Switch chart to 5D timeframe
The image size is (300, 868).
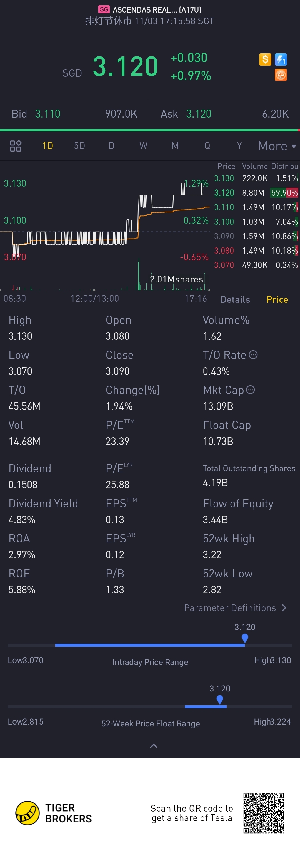[79, 146]
